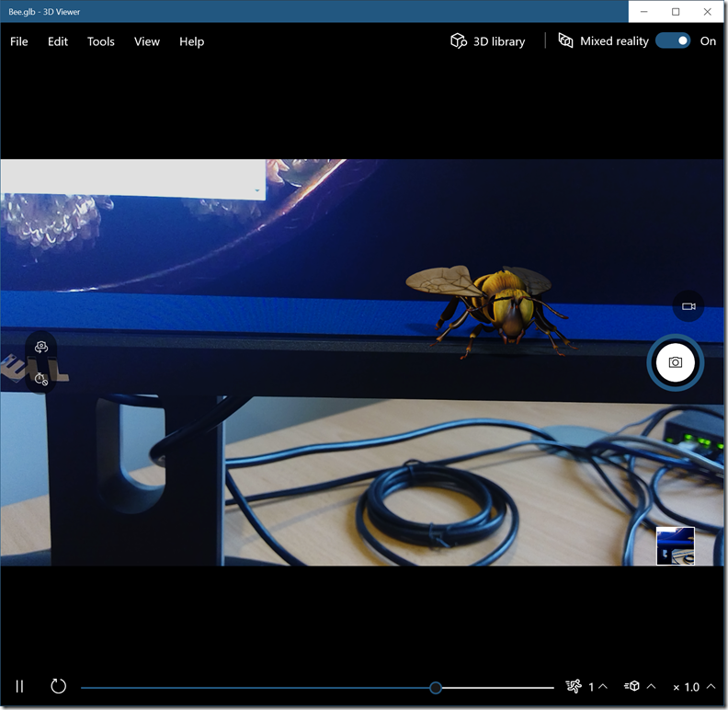Viewport: 728px width, 710px height.
Task: Click the Mixed reality cube icon
Action: (x=565, y=40)
